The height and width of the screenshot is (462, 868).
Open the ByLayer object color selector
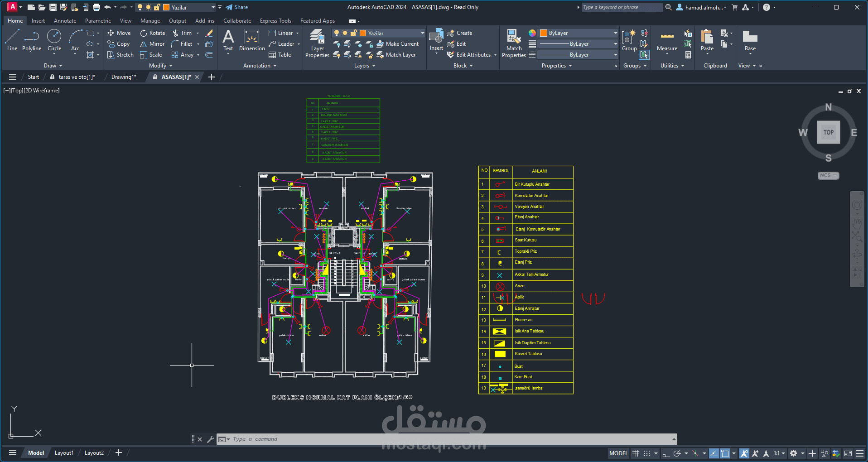(579, 33)
